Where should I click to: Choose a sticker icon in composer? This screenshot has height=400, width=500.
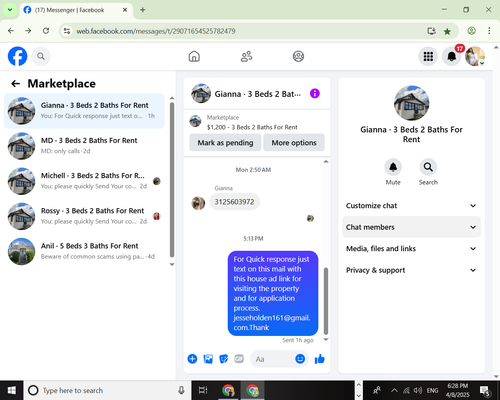click(x=223, y=359)
